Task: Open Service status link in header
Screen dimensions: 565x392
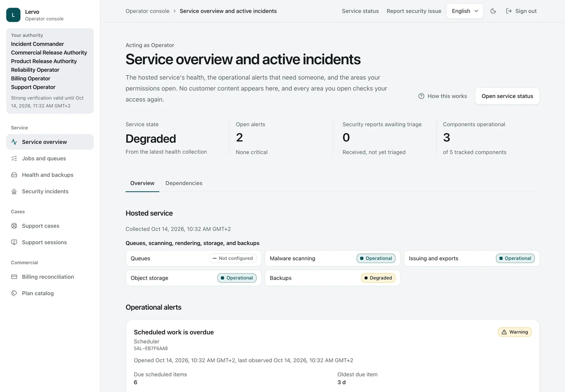Action: pyautogui.click(x=360, y=11)
